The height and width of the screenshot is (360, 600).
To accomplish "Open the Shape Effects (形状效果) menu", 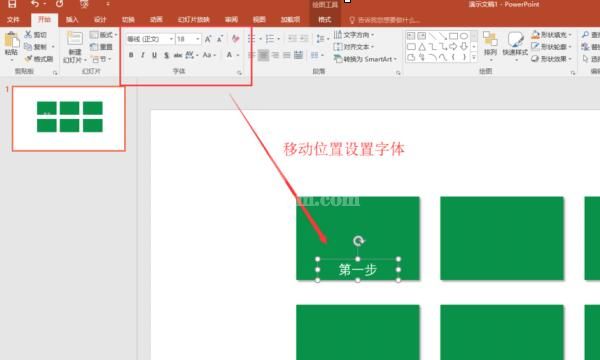I will pyautogui.click(x=551, y=59).
